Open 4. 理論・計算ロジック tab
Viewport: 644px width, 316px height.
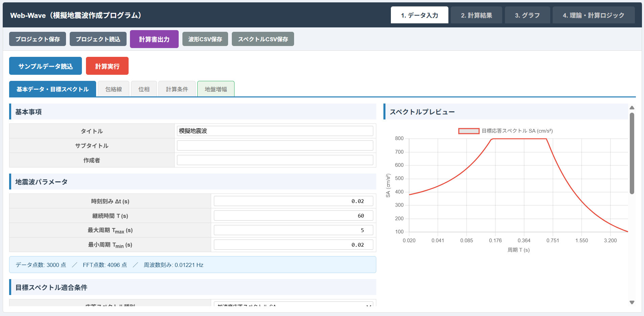coord(593,15)
